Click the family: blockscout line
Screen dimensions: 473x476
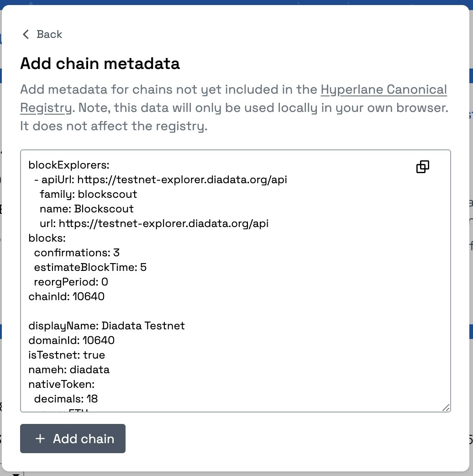[88, 194]
